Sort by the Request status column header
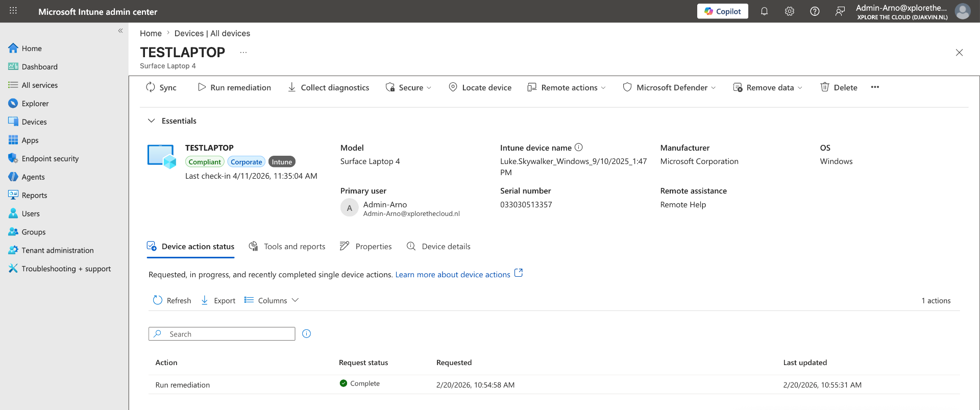 [363, 363]
